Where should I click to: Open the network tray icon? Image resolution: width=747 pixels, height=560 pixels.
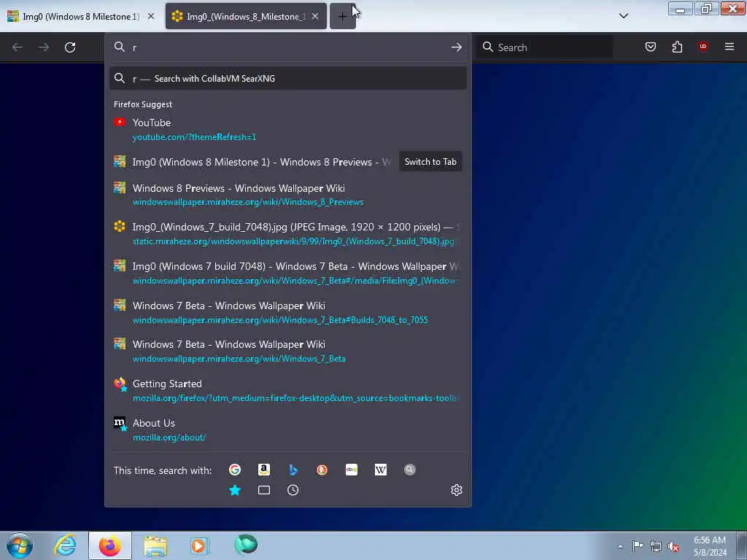[656, 547]
